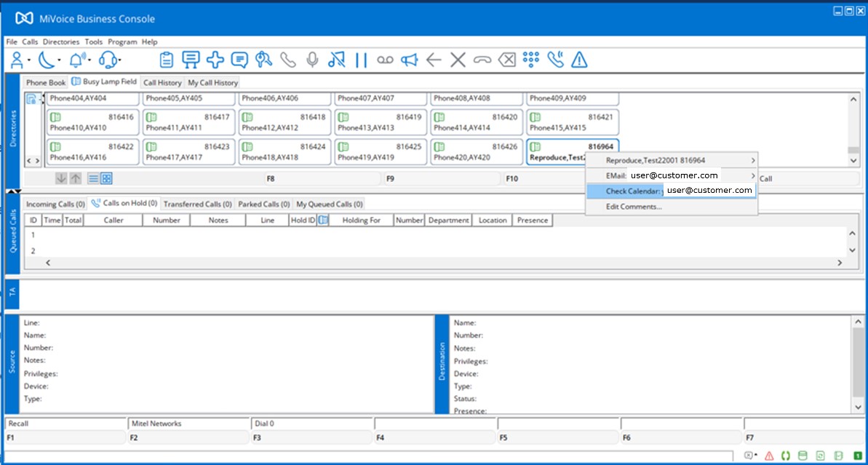
Task: Click the ringing phone toolbar icon
Action: [x=555, y=60]
